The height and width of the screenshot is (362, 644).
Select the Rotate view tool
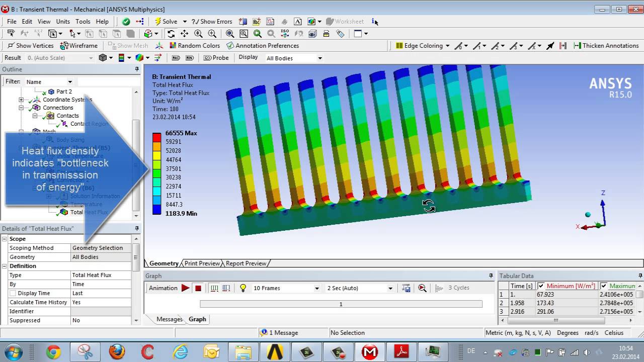[x=171, y=34]
